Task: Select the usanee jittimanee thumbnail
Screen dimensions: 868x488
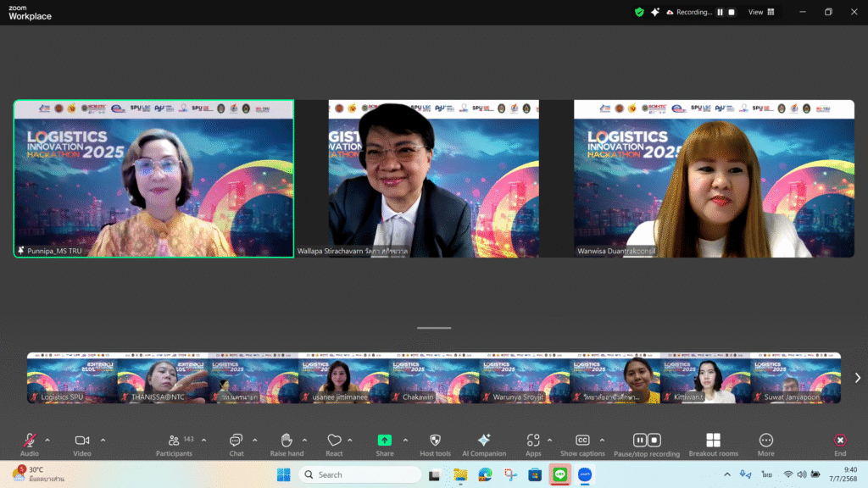Action: point(343,378)
